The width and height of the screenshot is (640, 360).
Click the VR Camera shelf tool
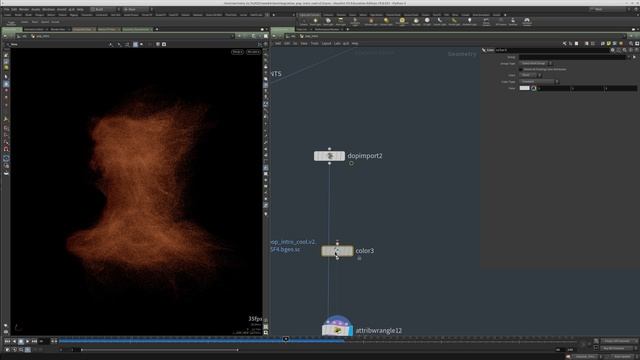(x=501, y=22)
